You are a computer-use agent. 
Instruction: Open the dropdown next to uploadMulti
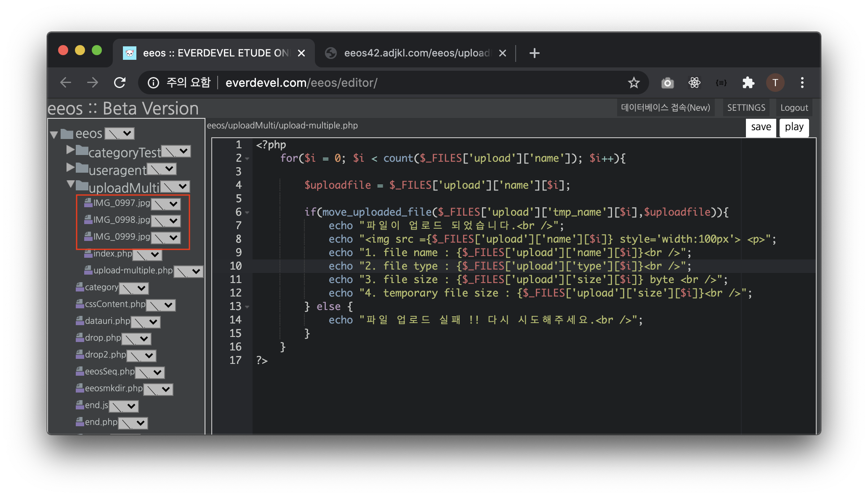coord(175,187)
